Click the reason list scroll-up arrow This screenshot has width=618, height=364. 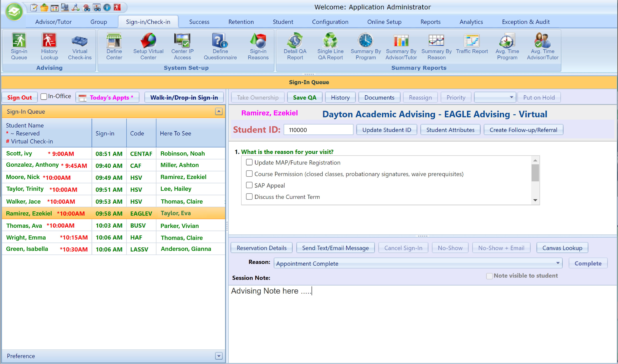[535, 160]
